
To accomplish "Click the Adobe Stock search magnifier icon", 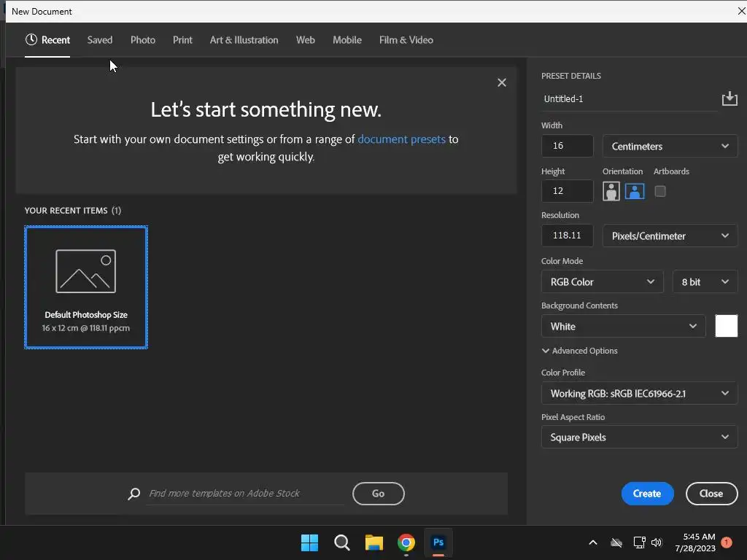I will (134, 494).
